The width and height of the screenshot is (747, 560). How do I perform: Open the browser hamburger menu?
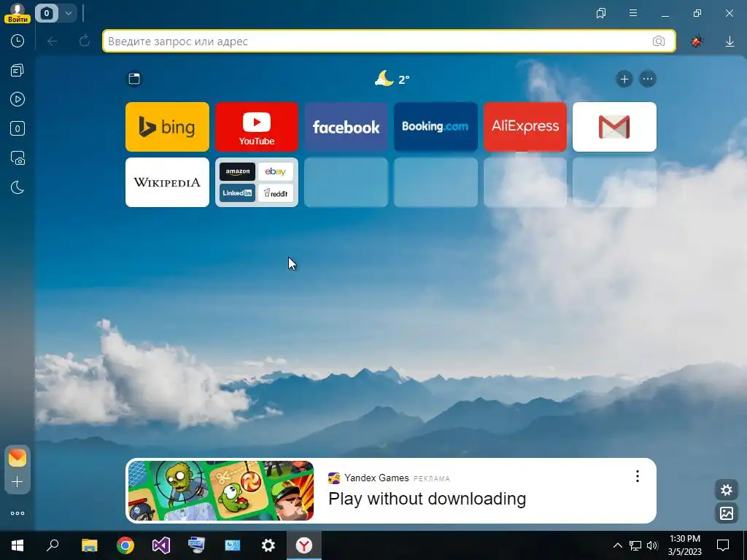pos(633,13)
